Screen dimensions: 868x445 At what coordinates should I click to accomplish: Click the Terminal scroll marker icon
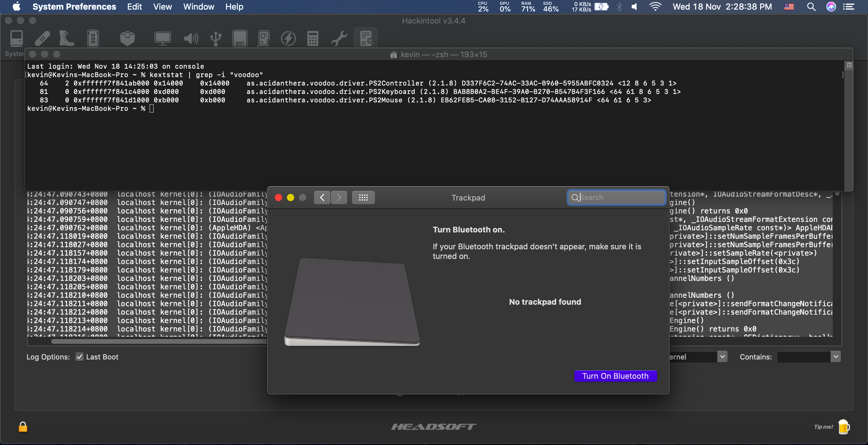point(849,65)
